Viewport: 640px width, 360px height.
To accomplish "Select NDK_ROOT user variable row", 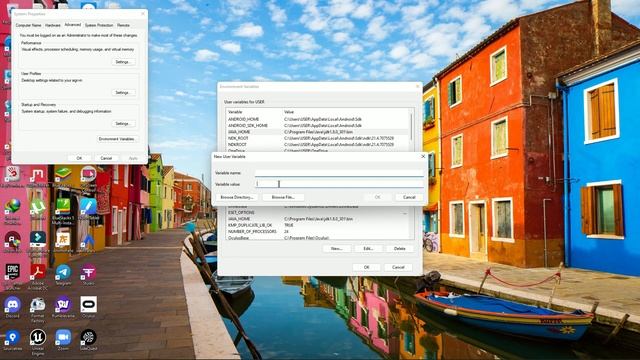I will 318,138.
